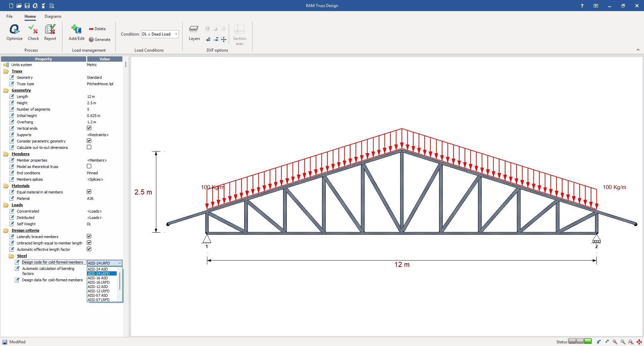Enable Calculate out-to-out dimensions checkbox

tap(89, 147)
